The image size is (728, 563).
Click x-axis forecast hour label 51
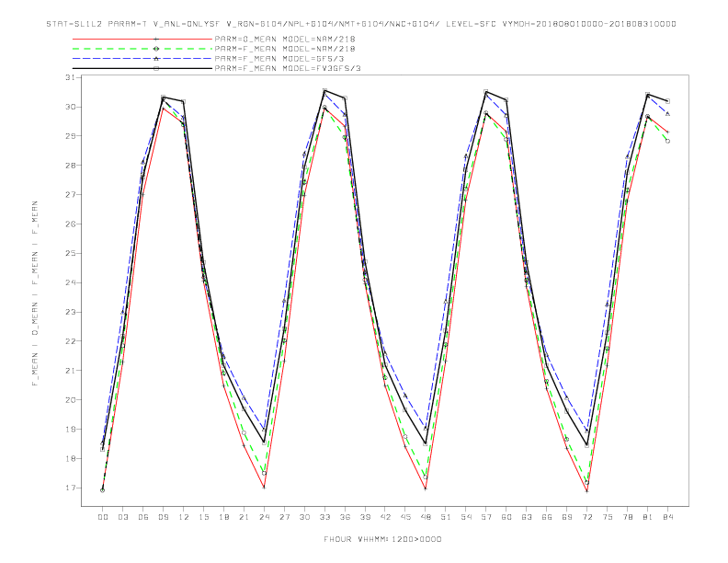[446, 517]
